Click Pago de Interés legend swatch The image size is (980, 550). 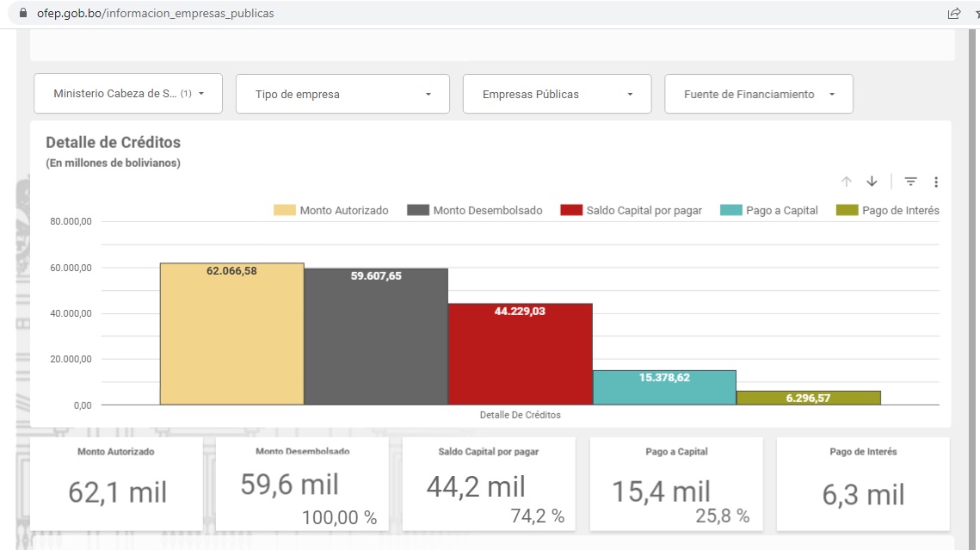[847, 210]
